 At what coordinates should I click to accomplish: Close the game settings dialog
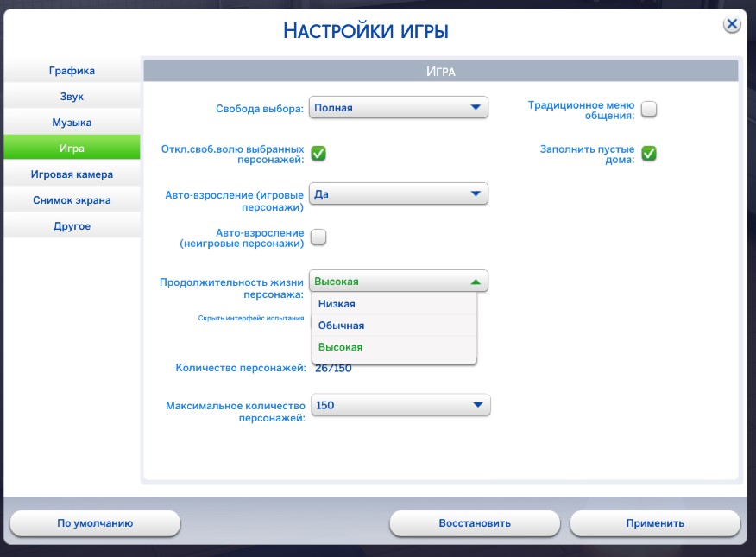(731, 25)
